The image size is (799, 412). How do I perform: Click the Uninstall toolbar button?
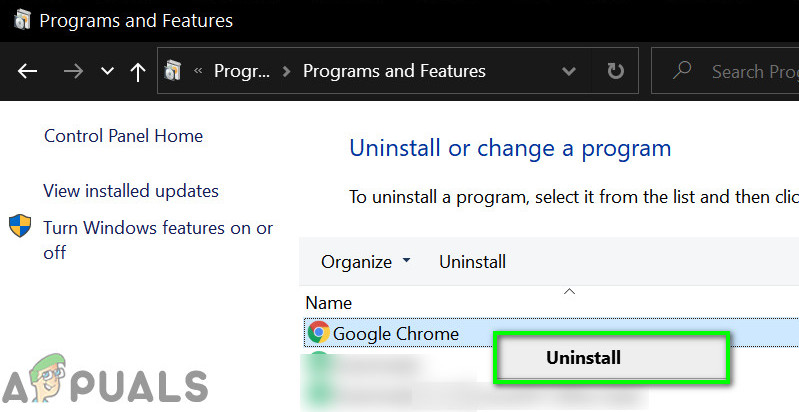472,262
